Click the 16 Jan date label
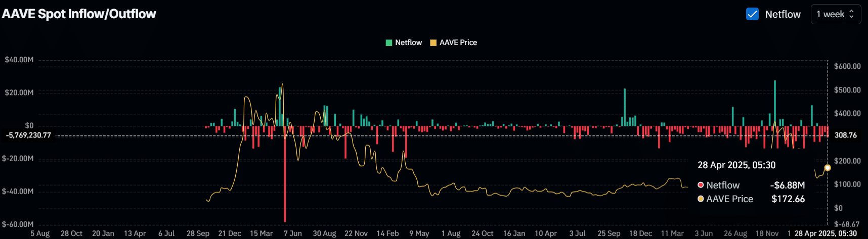This screenshot has height=239, width=868. (x=514, y=233)
